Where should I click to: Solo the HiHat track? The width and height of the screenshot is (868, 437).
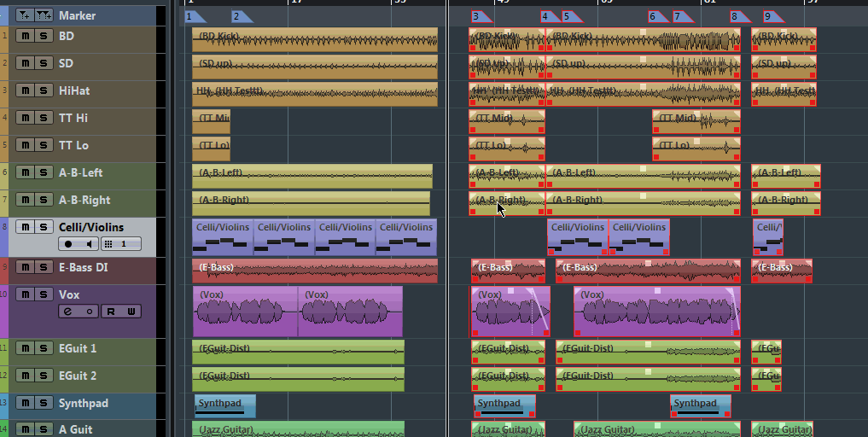coord(44,90)
